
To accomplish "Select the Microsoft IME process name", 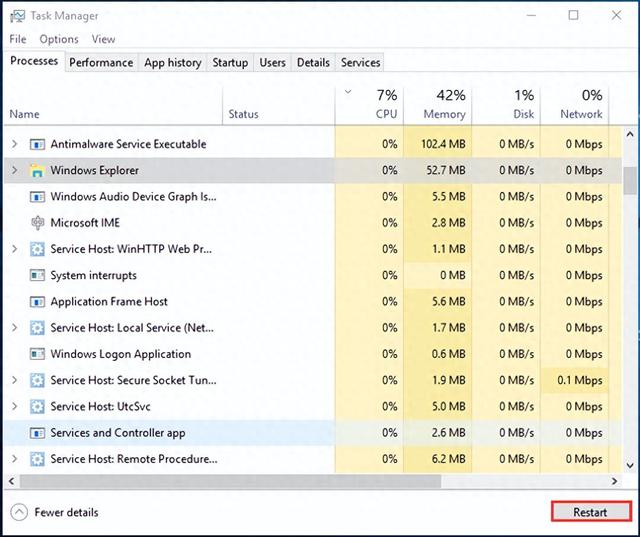I will 85,223.
